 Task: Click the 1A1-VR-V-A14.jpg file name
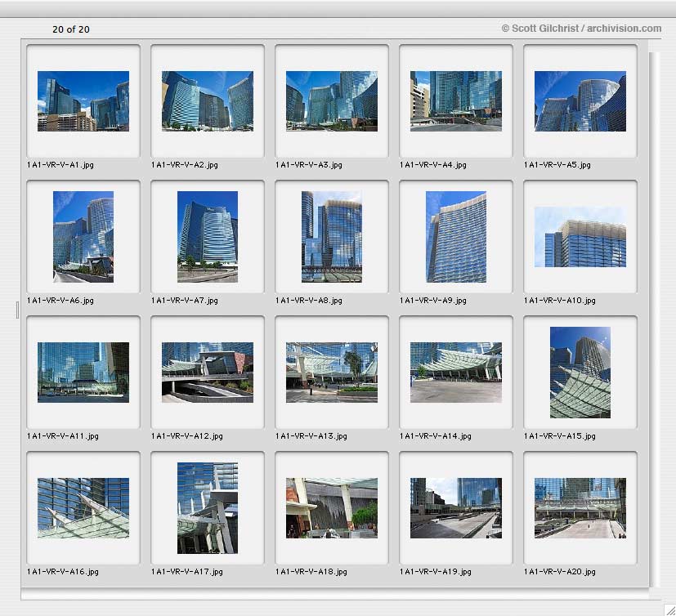436,436
